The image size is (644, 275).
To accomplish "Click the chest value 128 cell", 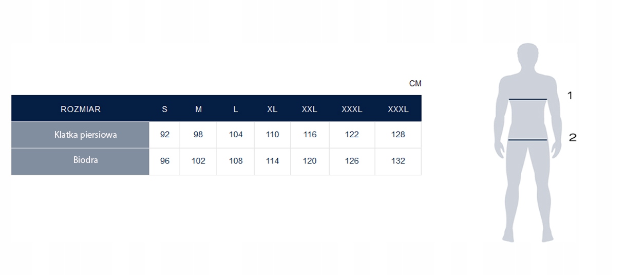I will (x=398, y=135).
